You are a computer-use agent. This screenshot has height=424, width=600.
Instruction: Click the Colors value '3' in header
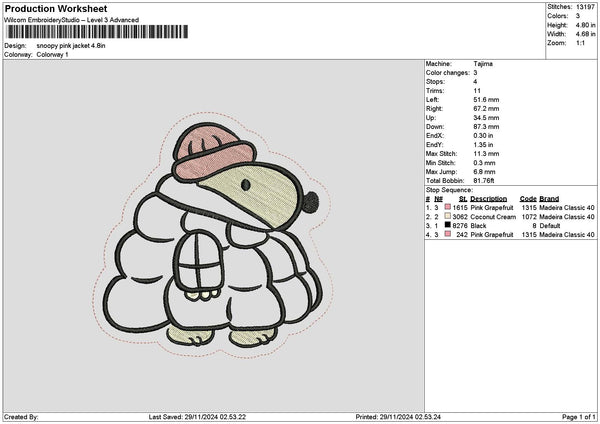[x=578, y=16]
